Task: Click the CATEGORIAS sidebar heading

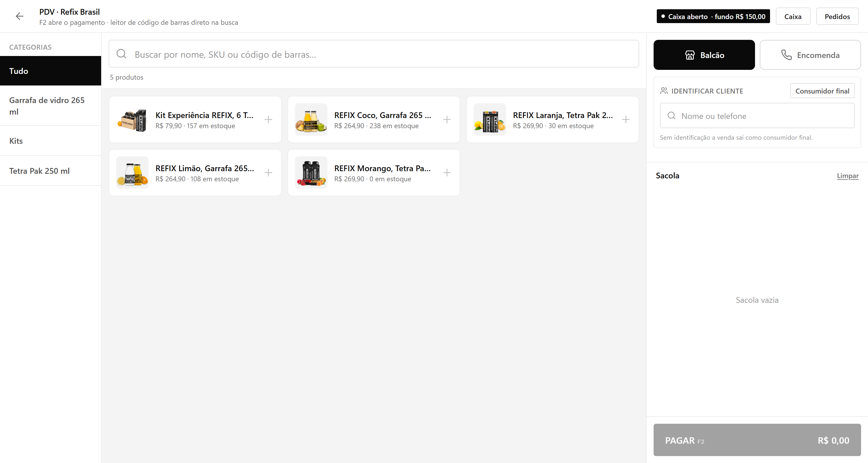Action: 30,47
